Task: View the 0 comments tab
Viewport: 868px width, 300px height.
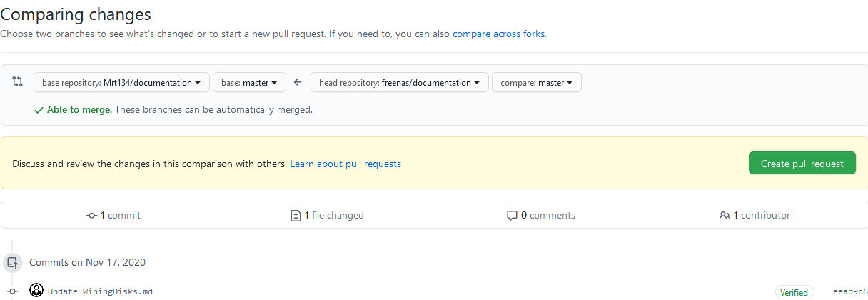Action: tap(547, 215)
